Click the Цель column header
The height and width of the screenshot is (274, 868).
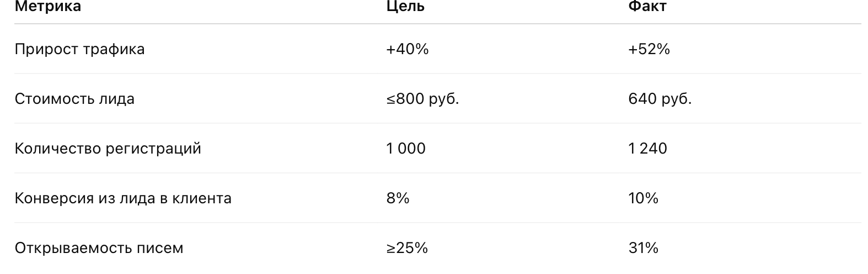tap(405, 7)
